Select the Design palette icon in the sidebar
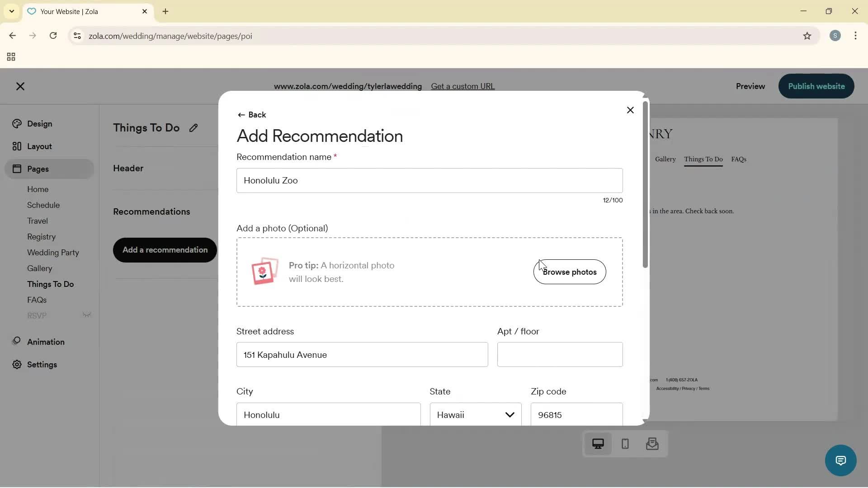Image resolution: width=868 pixels, height=488 pixels. pos(17,123)
